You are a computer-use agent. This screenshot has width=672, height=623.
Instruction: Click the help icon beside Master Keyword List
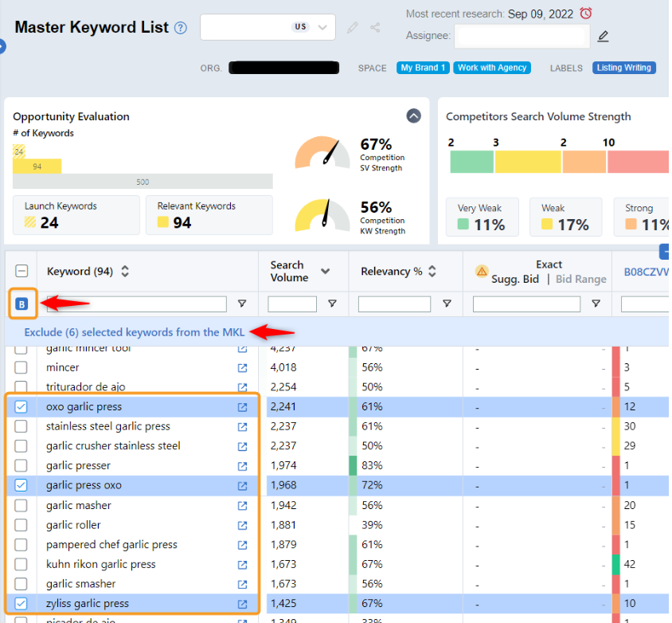coord(181,28)
